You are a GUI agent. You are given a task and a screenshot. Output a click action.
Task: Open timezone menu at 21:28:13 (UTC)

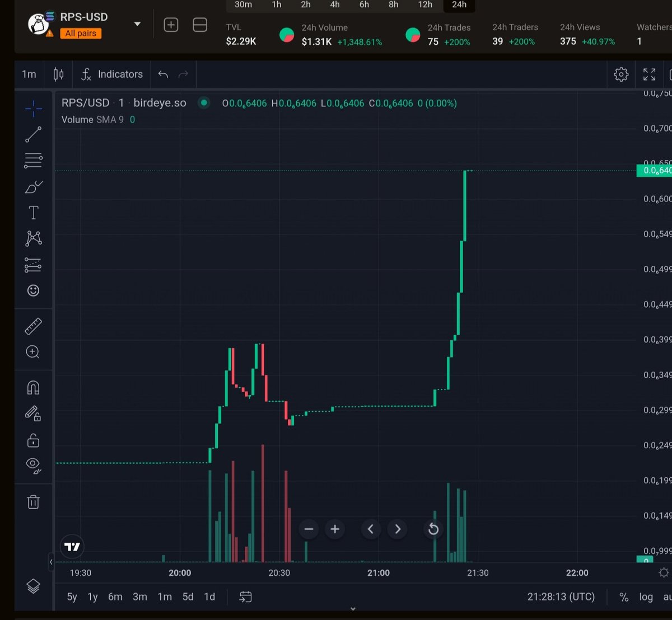point(561,596)
